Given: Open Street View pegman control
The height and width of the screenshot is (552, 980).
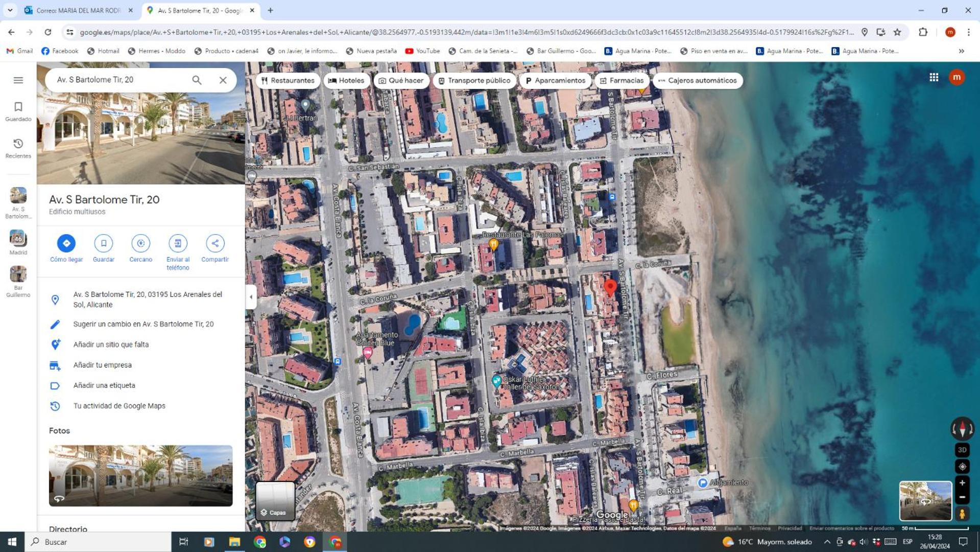Looking at the screenshot, I should coord(962,514).
